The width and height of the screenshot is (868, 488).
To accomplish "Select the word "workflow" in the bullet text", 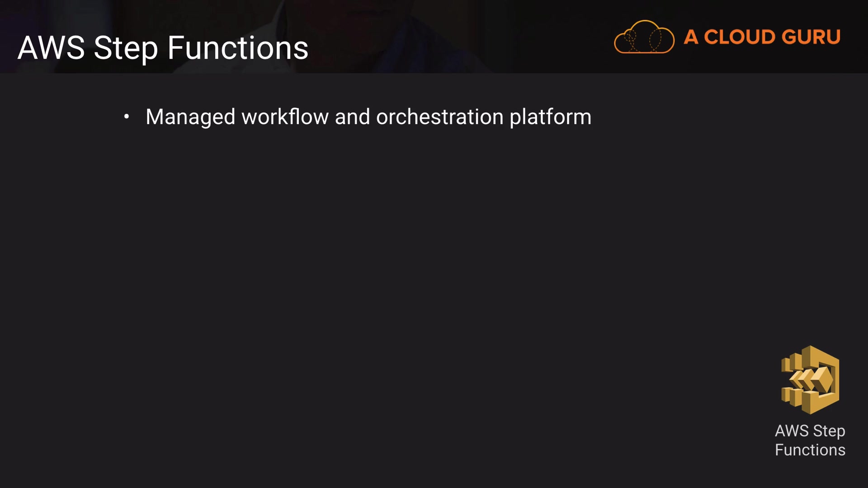I will tap(285, 117).
